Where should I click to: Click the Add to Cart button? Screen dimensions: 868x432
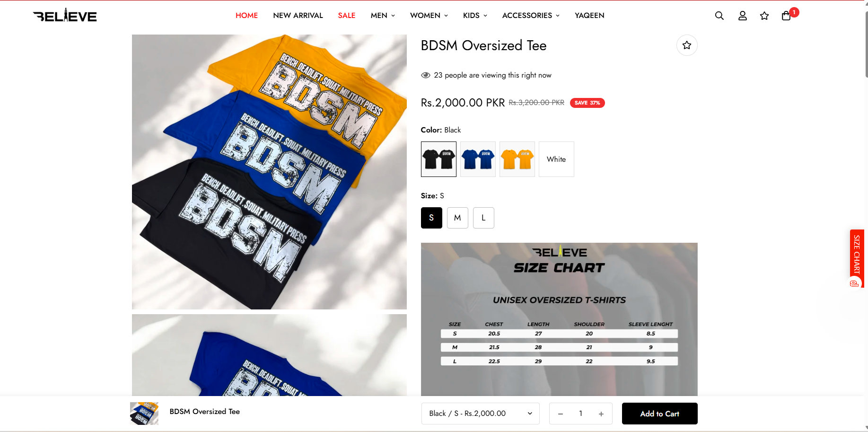[x=659, y=414]
